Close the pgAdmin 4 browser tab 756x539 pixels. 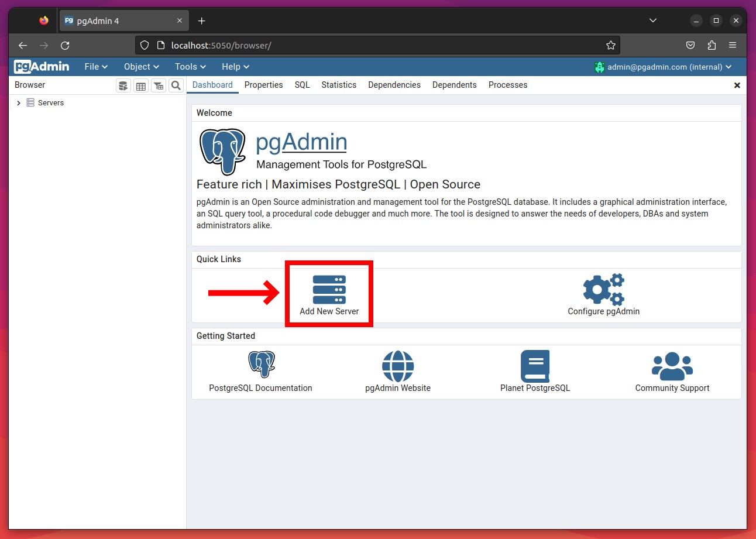pyautogui.click(x=180, y=21)
